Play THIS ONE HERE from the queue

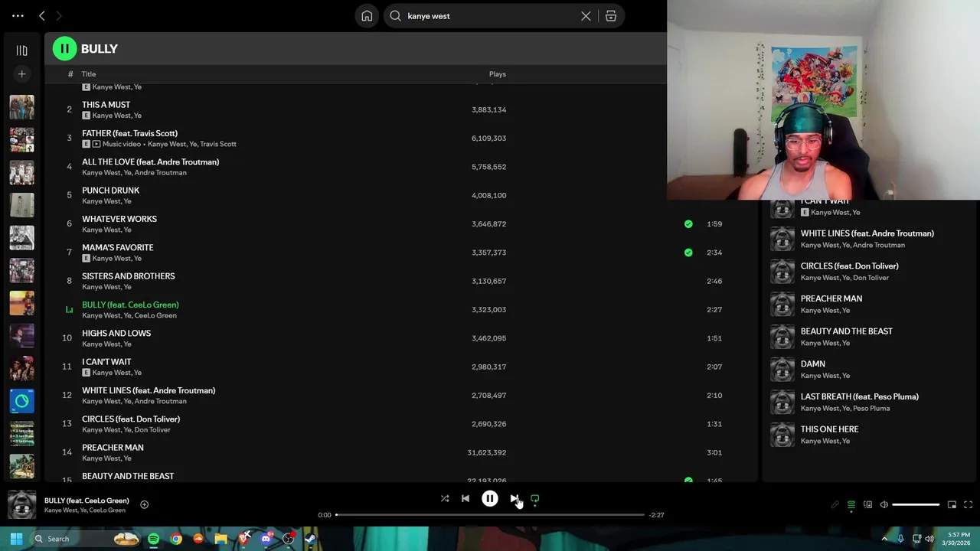(x=829, y=429)
